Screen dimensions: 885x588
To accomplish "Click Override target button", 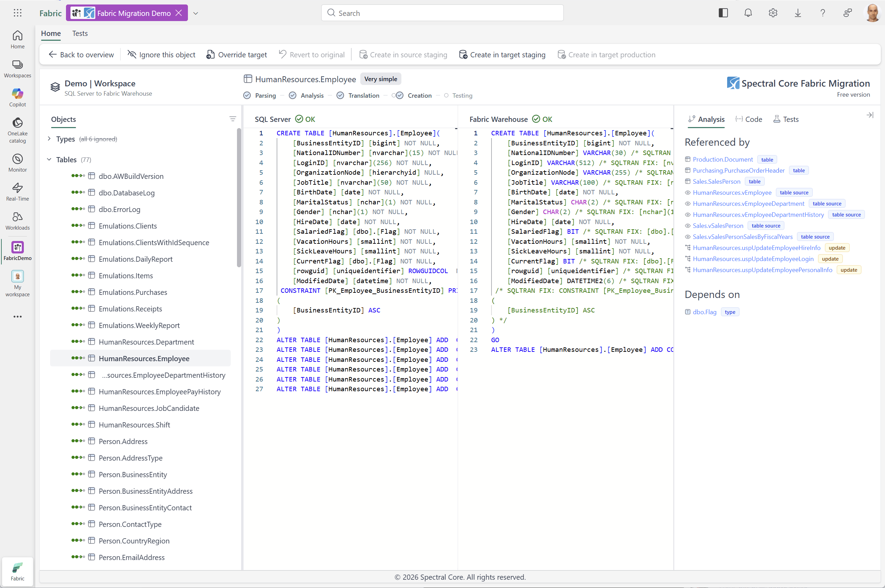I will point(237,55).
